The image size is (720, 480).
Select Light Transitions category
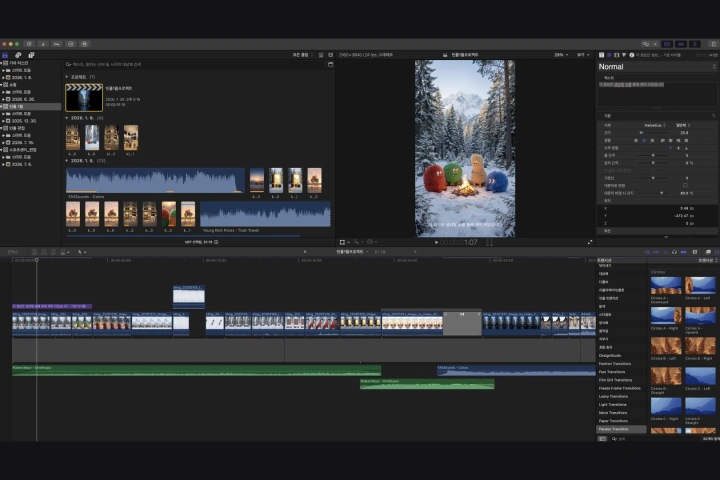tap(613, 405)
